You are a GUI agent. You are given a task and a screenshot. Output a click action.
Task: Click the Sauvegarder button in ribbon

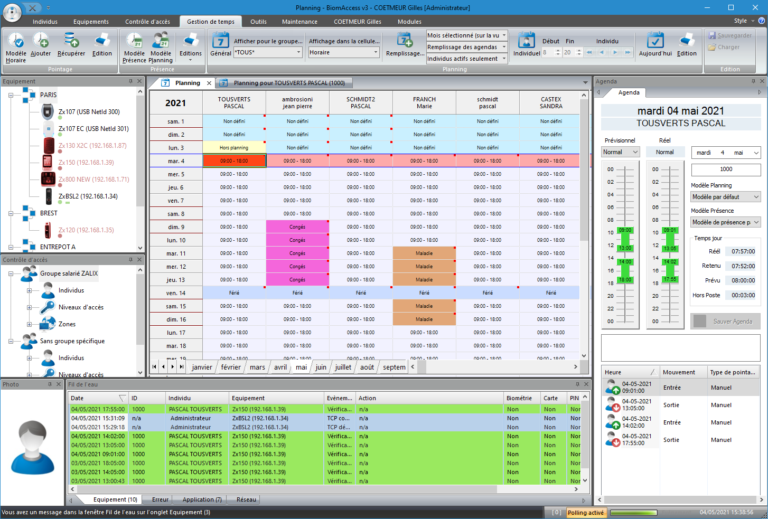point(730,35)
